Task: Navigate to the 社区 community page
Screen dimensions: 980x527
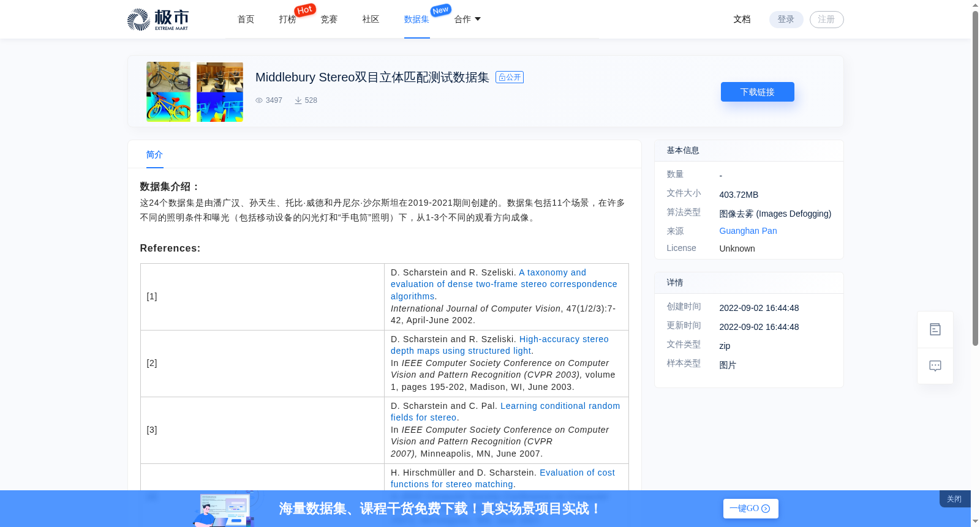Action: click(371, 20)
